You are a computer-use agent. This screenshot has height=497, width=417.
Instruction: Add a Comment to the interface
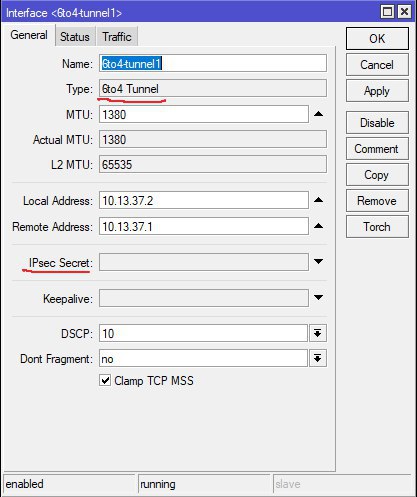pyautogui.click(x=377, y=149)
